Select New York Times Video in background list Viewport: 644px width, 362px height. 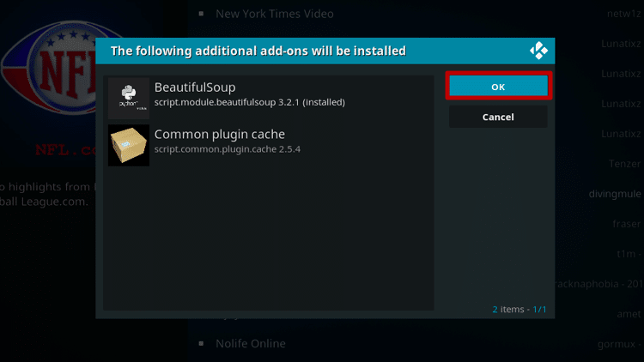click(275, 14)
